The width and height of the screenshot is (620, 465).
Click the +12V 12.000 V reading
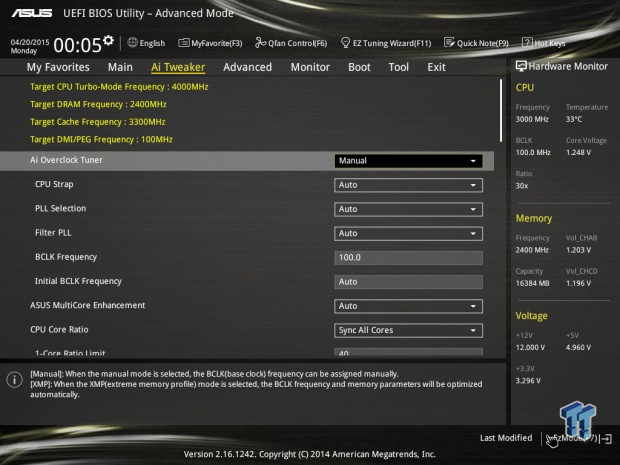tap(530, 347)
